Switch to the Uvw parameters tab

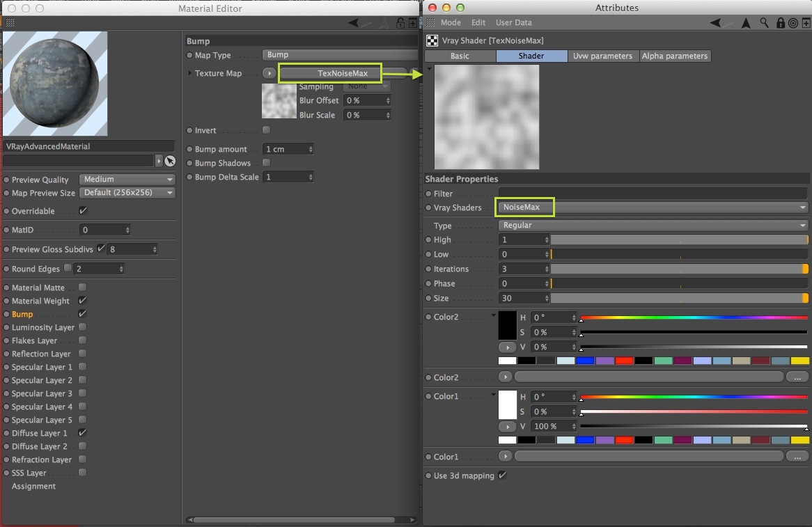tap(603, 56)
